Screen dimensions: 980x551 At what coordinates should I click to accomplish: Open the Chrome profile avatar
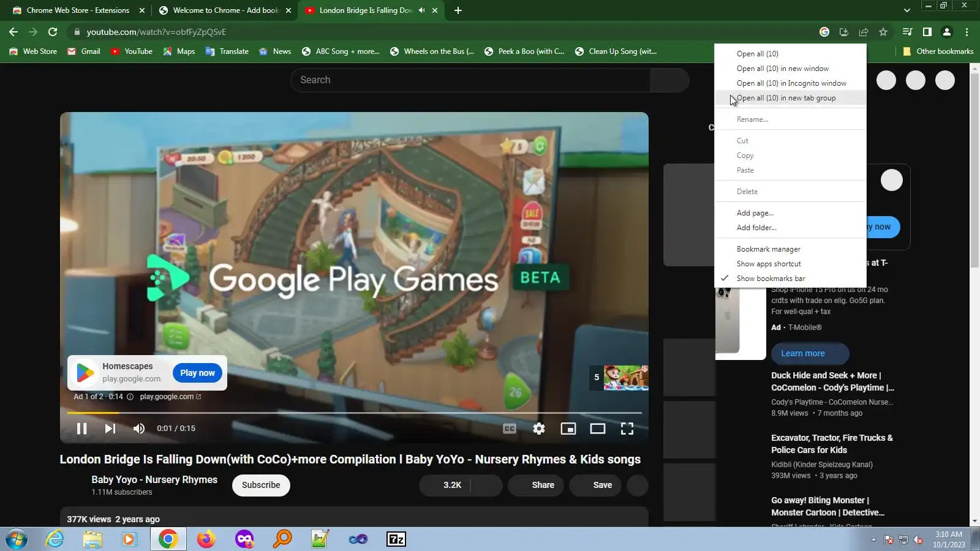point(947,32)
